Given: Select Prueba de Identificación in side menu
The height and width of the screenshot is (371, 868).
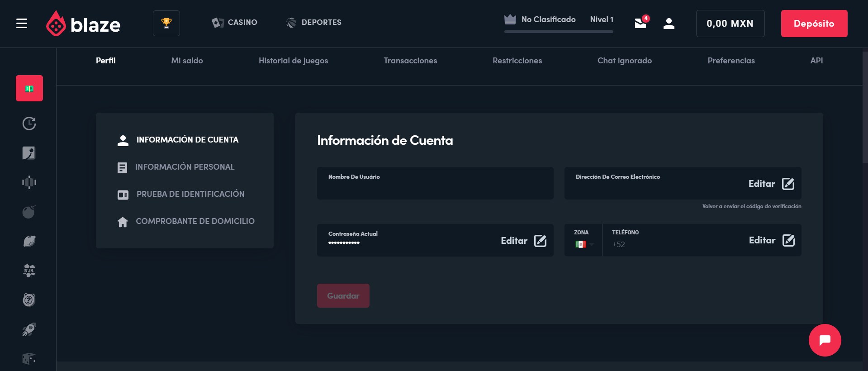Looking at the screenshot, I should click(x=190, y=194).
